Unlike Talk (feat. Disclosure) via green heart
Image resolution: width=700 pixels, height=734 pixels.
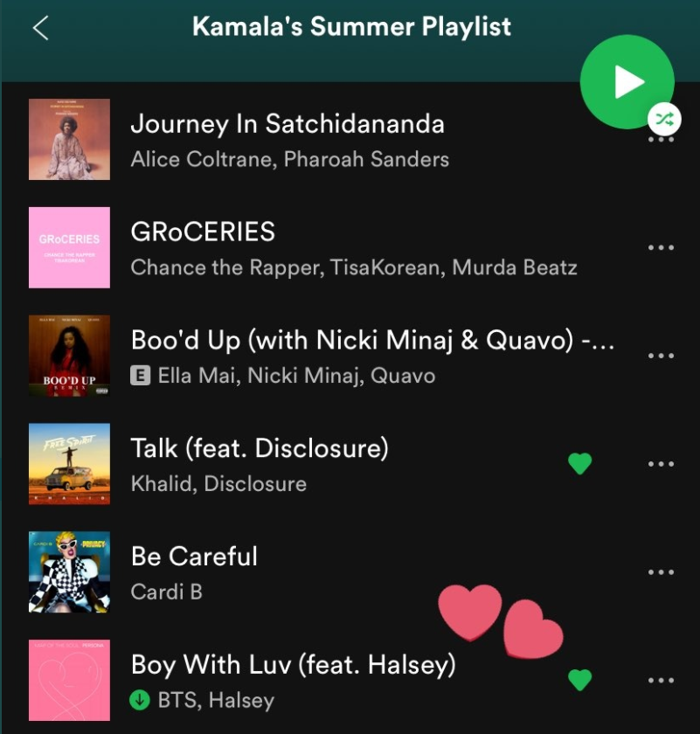(579, 464)
